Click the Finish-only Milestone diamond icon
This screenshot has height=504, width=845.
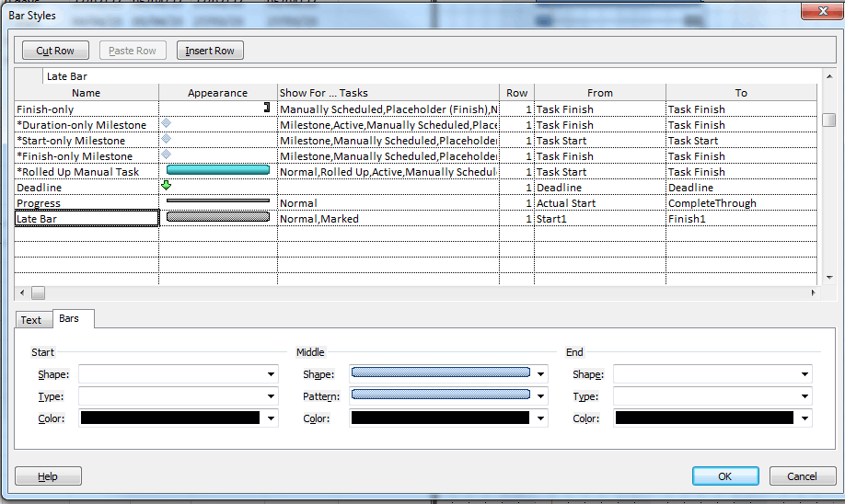point(167,155)
